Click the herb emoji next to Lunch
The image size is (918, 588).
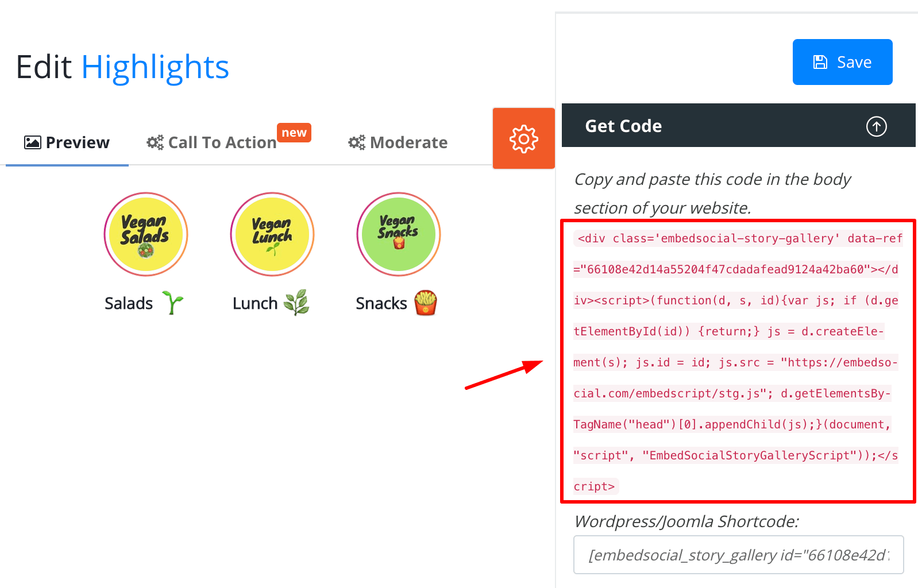[x=296, y=303]
